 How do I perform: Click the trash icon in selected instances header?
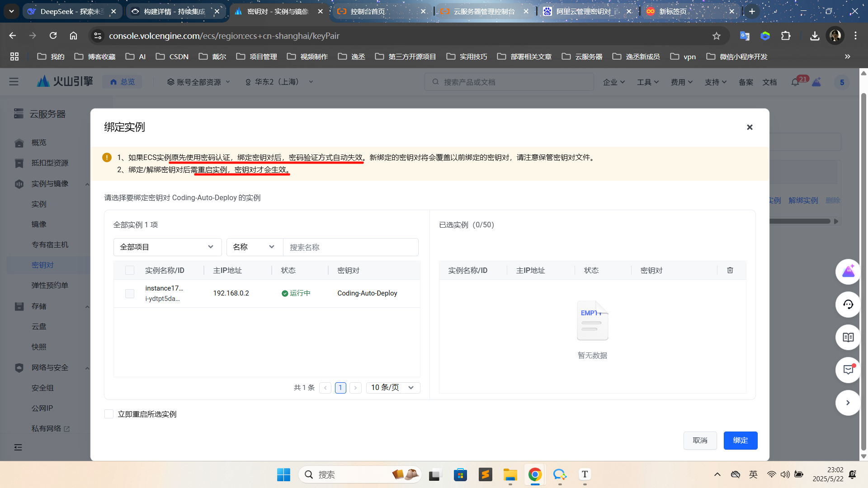click(730, 270)
